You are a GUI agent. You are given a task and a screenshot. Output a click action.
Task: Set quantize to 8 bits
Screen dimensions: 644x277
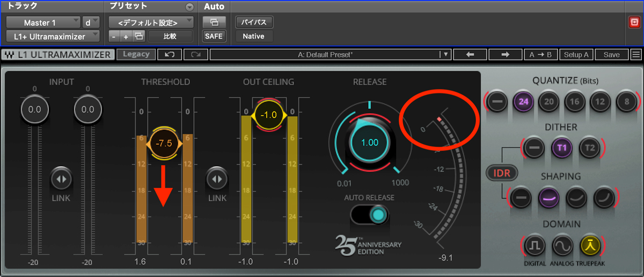(x=626, y=101)
